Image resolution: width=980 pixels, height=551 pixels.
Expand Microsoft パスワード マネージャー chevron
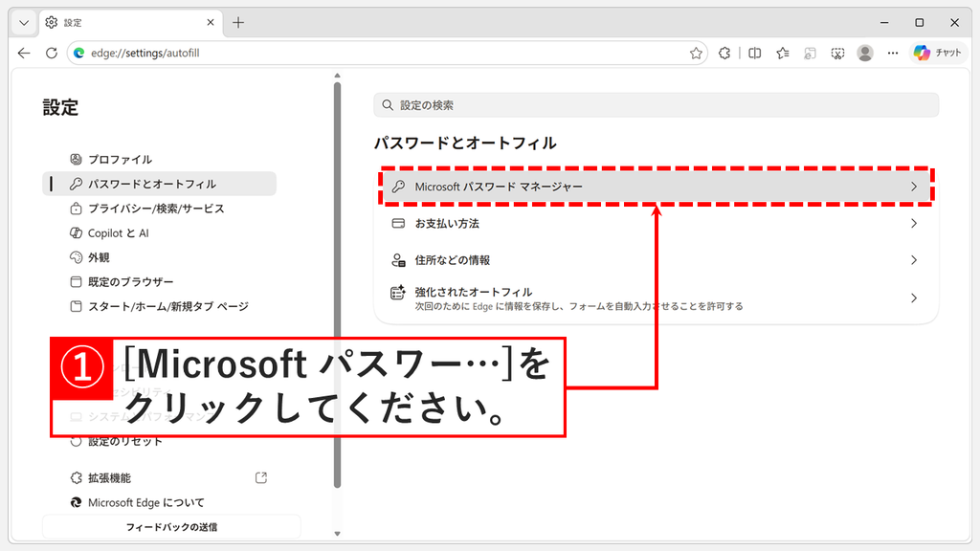914,187
